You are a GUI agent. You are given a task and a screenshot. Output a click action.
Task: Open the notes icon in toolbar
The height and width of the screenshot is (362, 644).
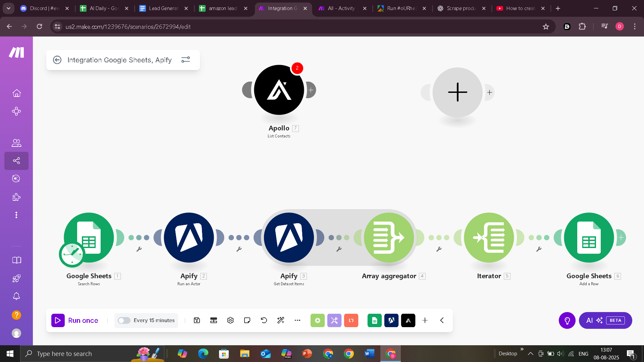click(247, 320)
